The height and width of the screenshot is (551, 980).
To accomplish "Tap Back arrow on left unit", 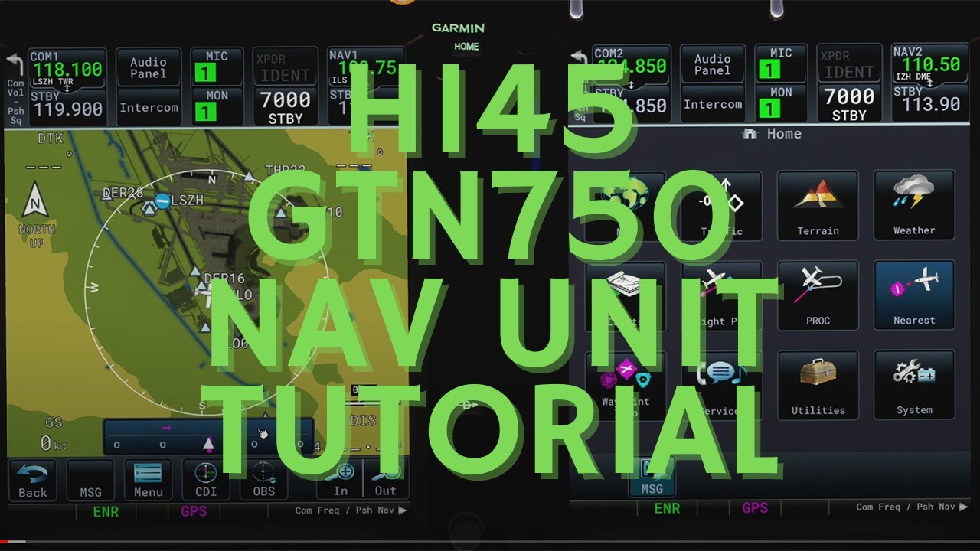I will tap(33, 481).
